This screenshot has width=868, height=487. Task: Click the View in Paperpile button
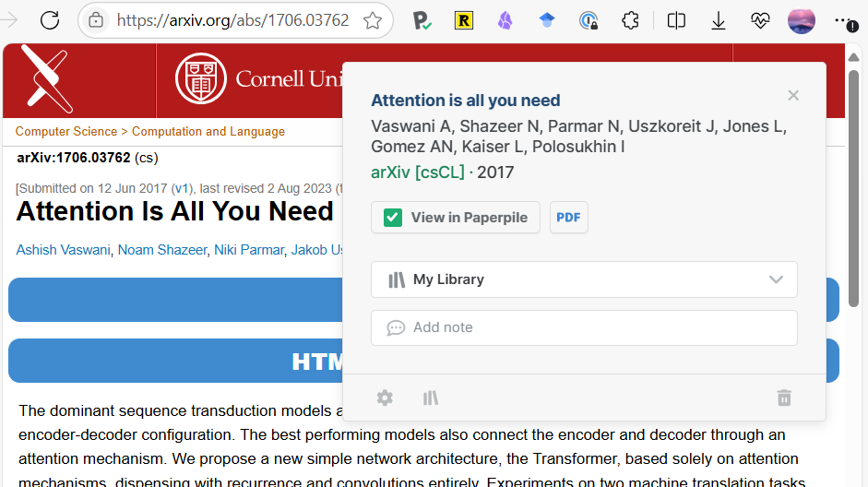[x=456, y=218]
